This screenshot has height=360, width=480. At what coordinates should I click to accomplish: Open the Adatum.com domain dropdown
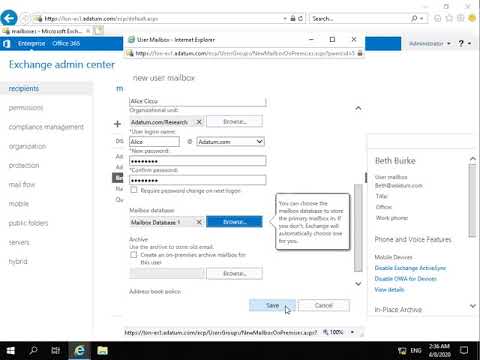point(230,142)
